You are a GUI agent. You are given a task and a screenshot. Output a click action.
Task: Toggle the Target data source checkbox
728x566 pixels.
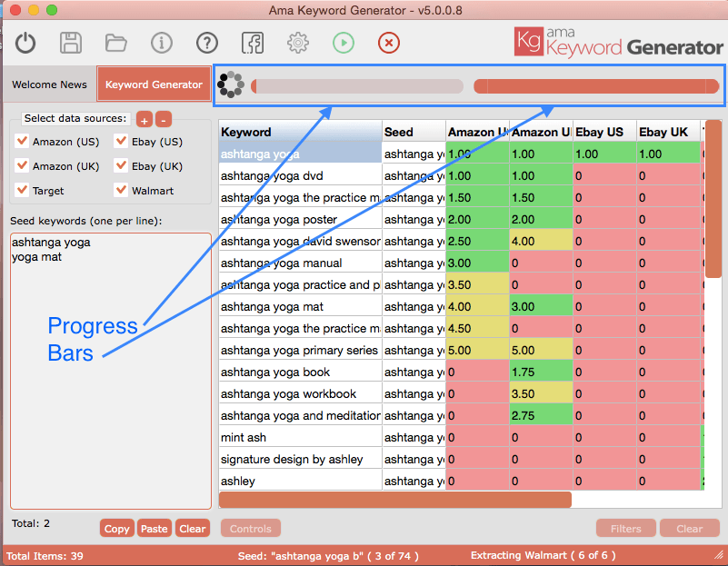[x=21, y=190]
